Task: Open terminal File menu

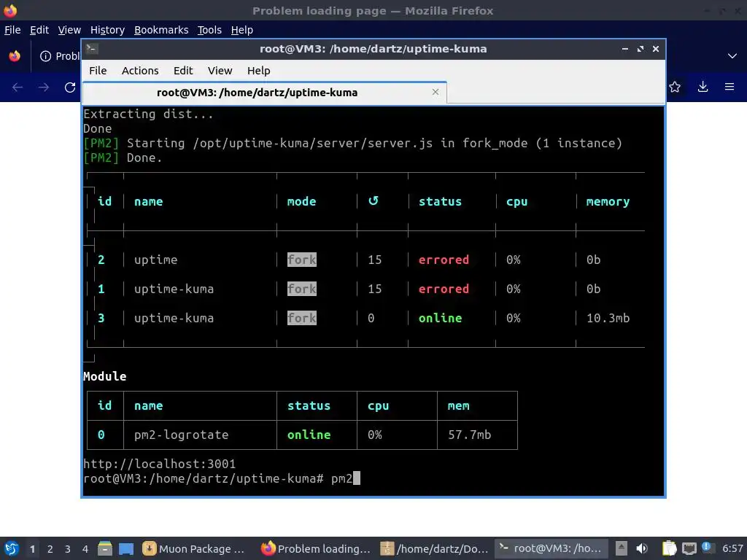Action: [x=98, y=71]
